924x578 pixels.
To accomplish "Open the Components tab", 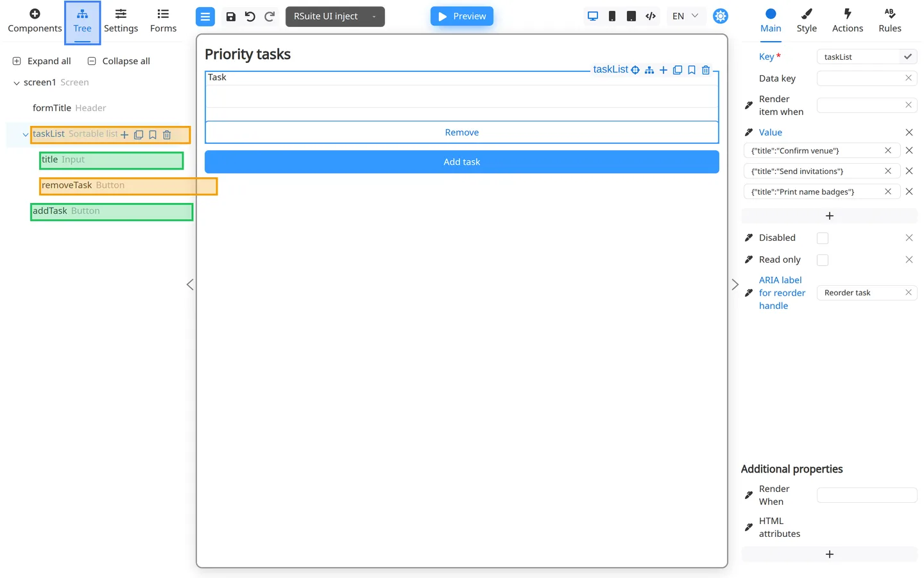I will tap(35, 21).
